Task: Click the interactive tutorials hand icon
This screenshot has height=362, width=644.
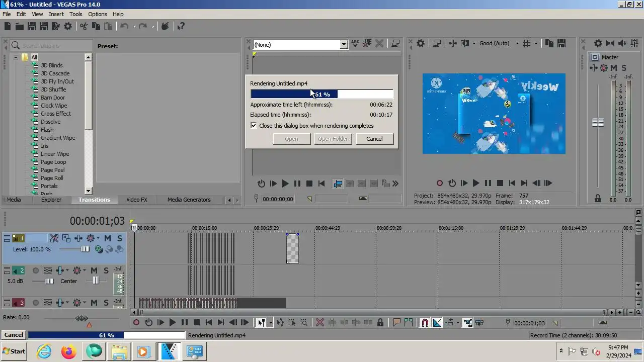Action: coord(165,27)
